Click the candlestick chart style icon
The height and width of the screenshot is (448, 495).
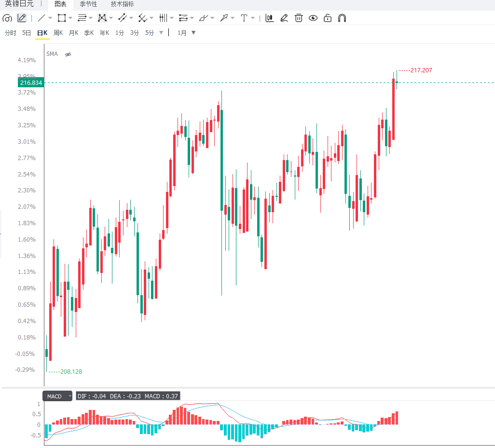tap(269, 18)
